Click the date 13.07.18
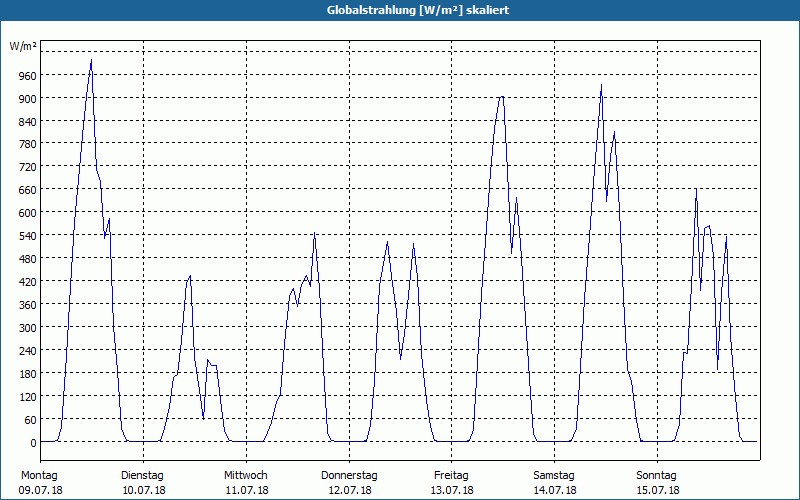The width and height of the screenshot is (800, 500). 453,490
